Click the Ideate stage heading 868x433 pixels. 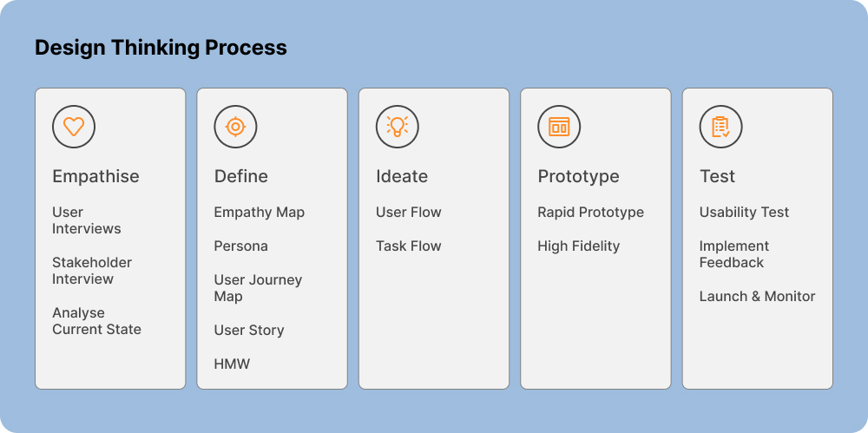[402, 176]
